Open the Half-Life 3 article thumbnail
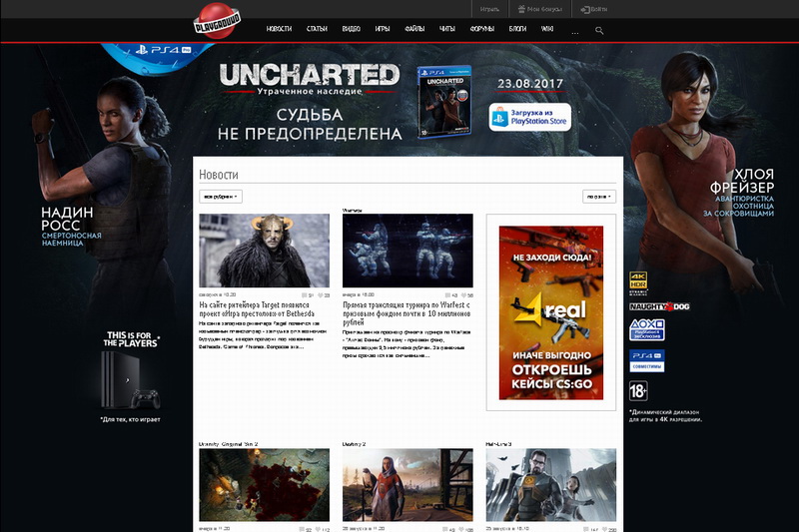 [x=550, y=484]
